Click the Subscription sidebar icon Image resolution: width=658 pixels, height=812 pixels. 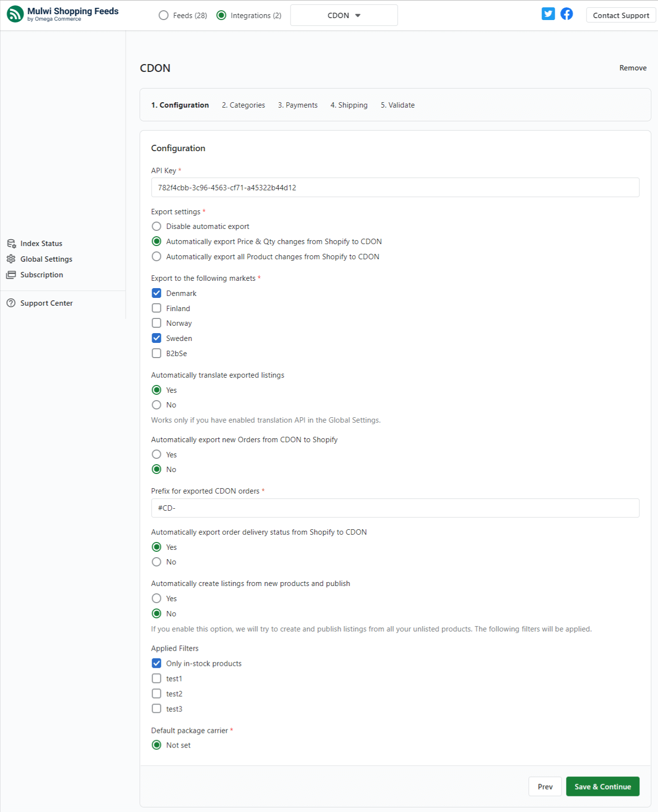tap(11, 275)
